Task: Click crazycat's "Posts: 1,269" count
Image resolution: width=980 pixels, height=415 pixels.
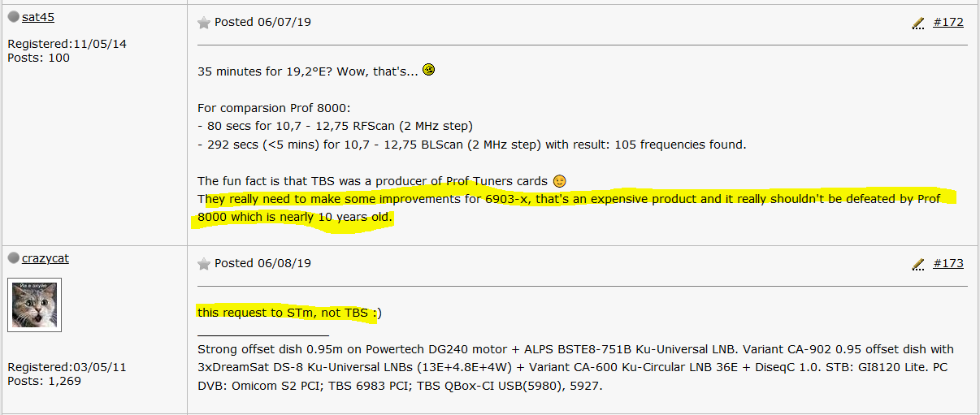Action: point(45,380)
